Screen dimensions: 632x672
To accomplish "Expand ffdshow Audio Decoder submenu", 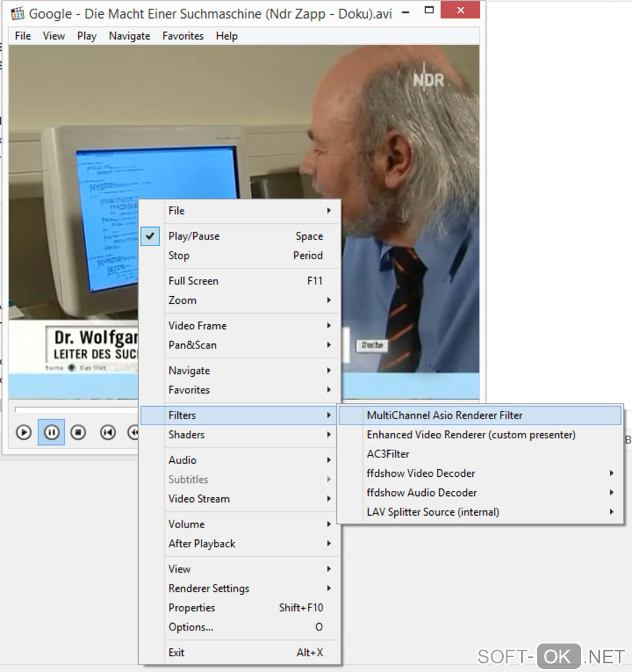I will pos(480,492).
